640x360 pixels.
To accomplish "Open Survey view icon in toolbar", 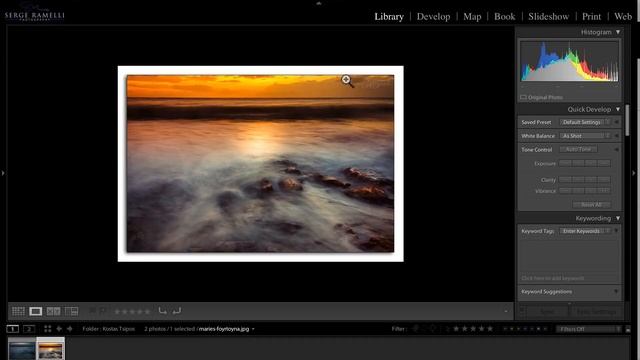I will pyautogui.click(x=71, y=311).
